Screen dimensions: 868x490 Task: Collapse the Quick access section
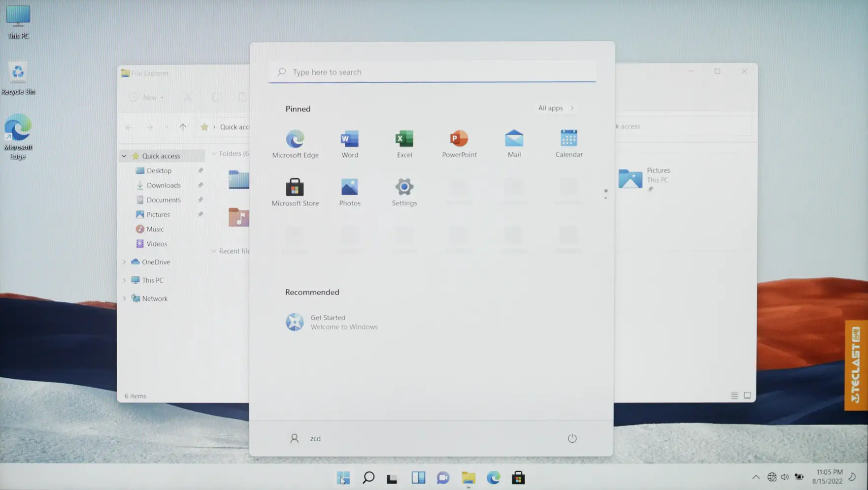(124, 156)
